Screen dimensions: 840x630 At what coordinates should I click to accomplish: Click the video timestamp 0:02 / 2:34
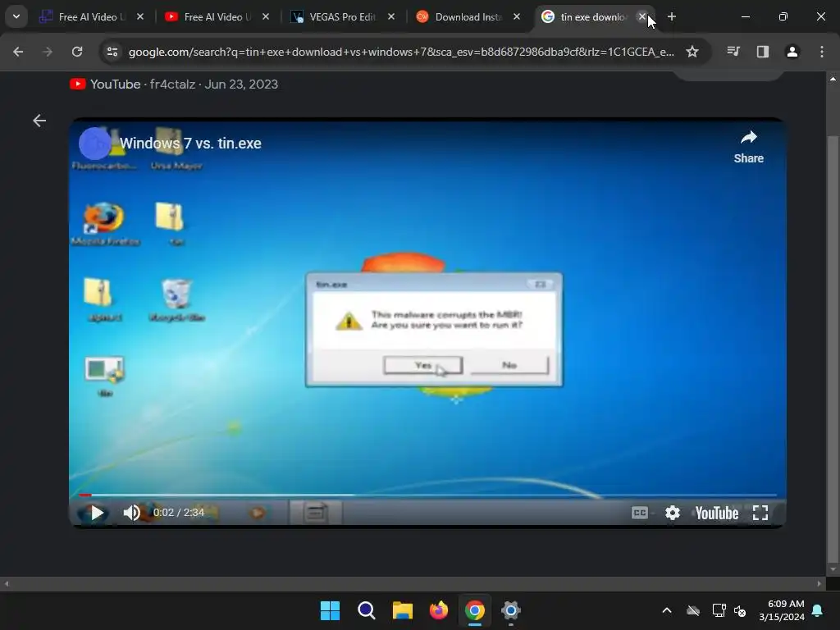(x=178, y=512)
